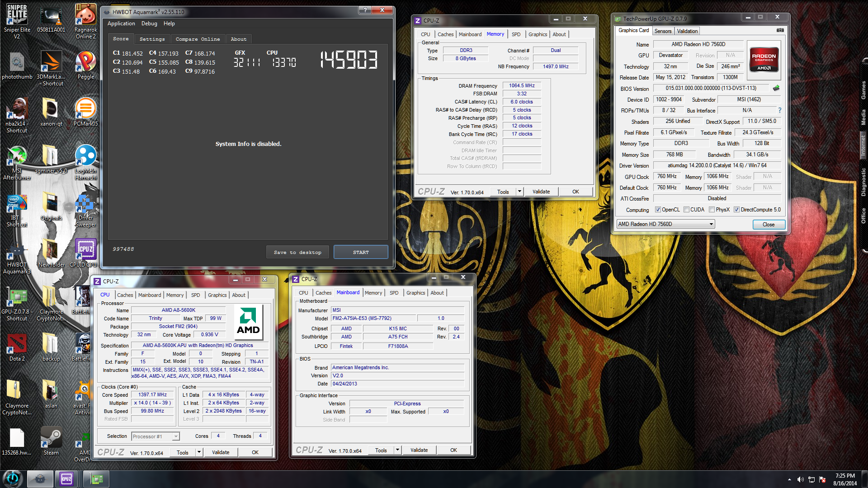
Task: Click Games label on sidebar
Action: [863, 90]
